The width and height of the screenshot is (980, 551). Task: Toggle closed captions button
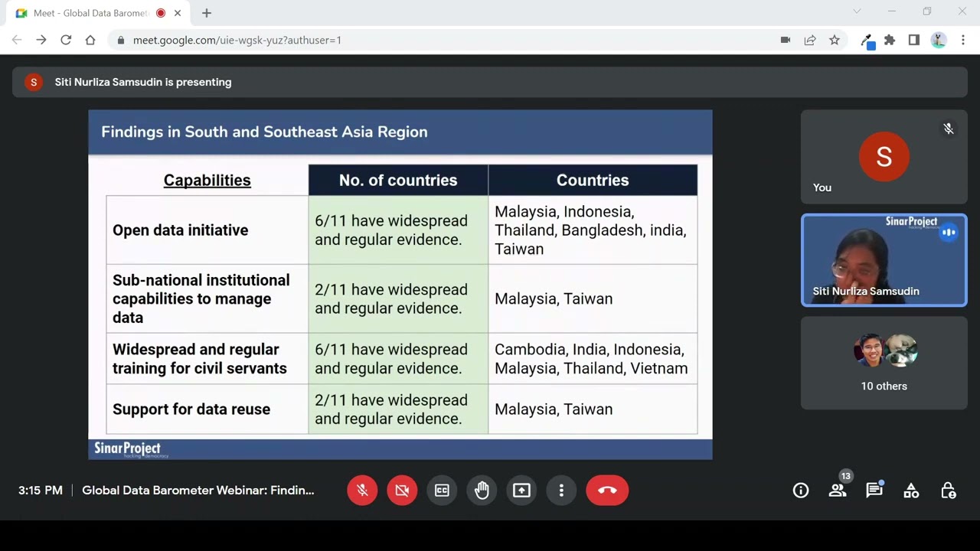pyautogui.click(x=442, y=491)
